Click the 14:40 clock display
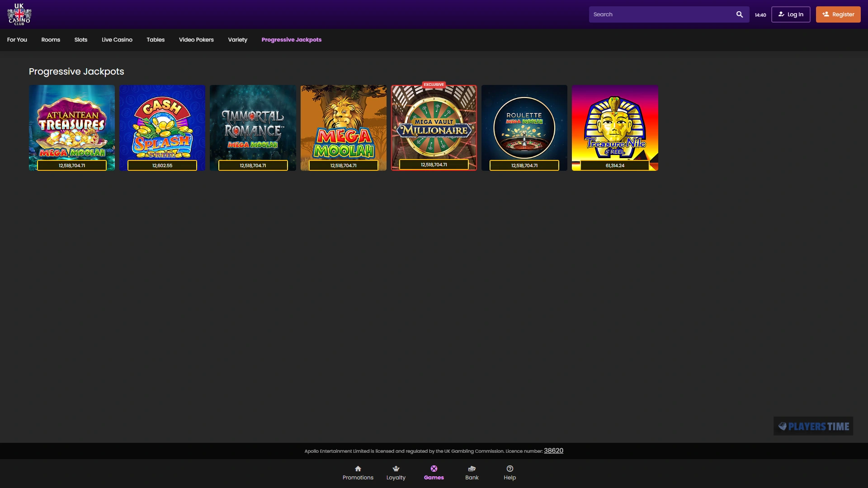Screen dimensions: 868x488 click(760, 15)
